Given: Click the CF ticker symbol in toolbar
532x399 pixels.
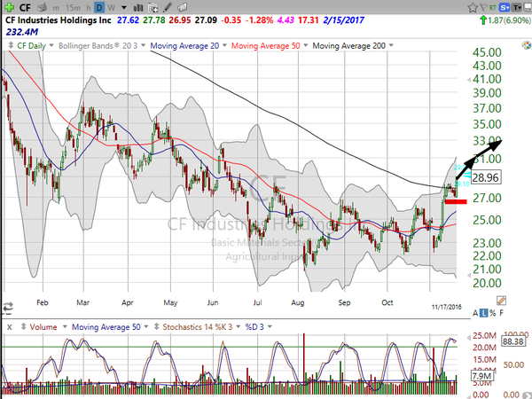Looking at the screenshot, I should pyautogui.click(x=25, y=7).
